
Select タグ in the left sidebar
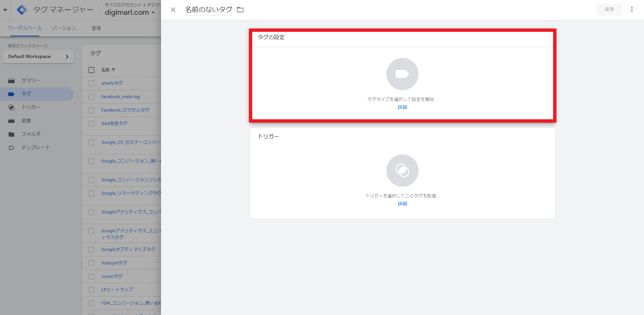tap(37, 94)
